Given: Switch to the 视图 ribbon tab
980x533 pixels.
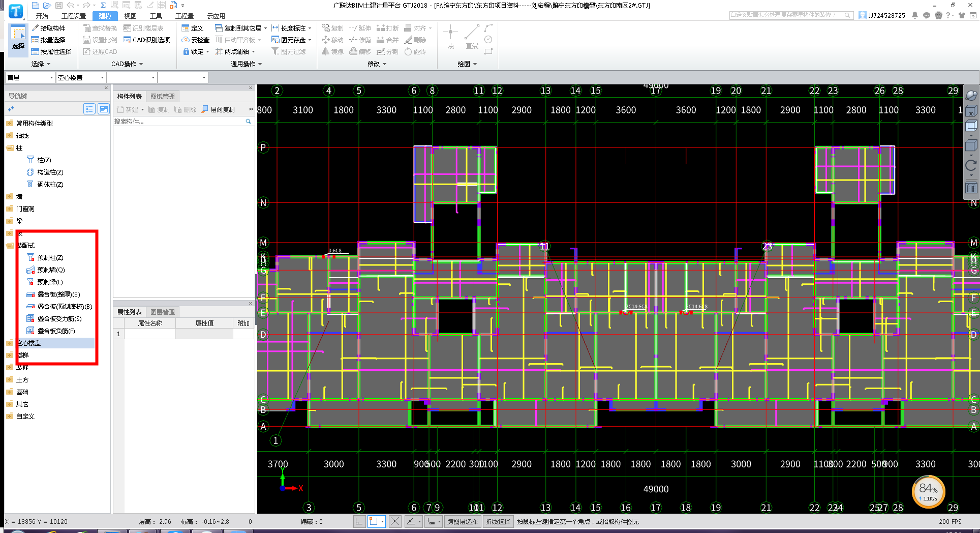Looking at the screenshot, I should click(x=131, y=16).
